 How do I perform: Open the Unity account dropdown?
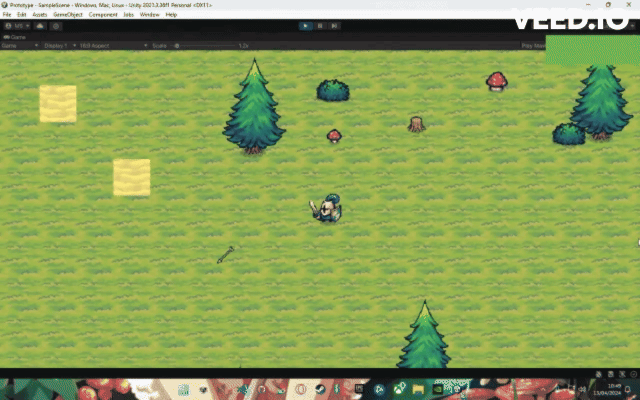click(x=17, y=26)
